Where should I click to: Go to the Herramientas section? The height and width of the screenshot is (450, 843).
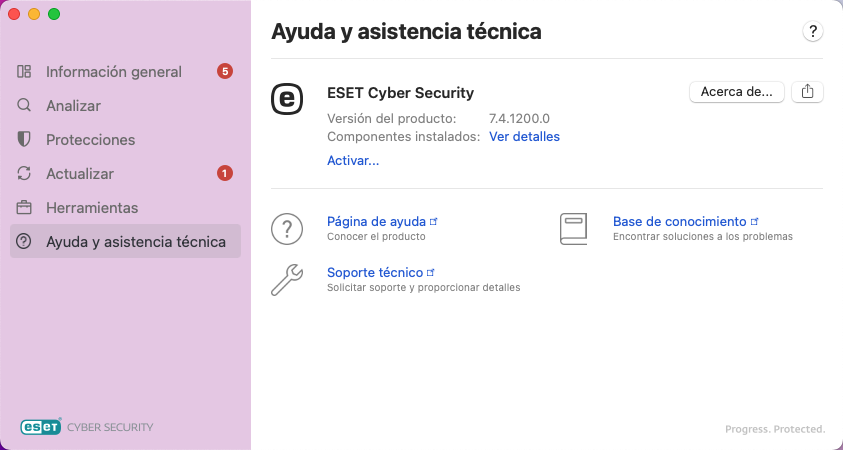click(92, 208)
